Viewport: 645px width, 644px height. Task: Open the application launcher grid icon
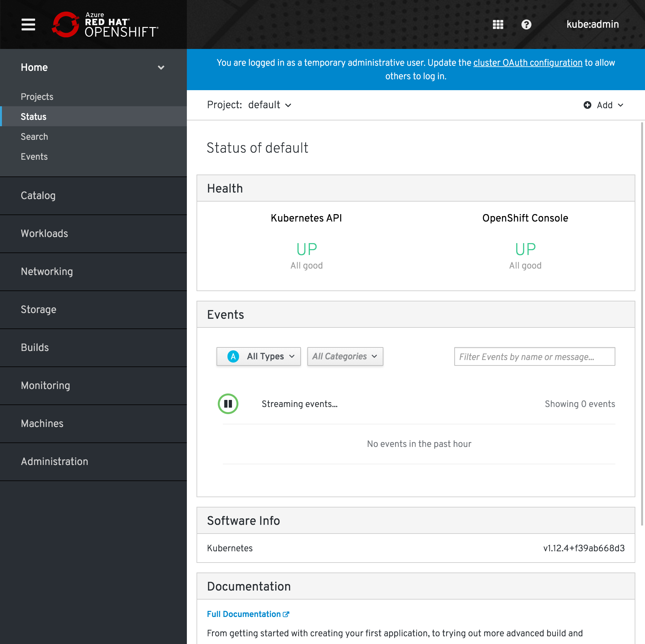point(498,24)
